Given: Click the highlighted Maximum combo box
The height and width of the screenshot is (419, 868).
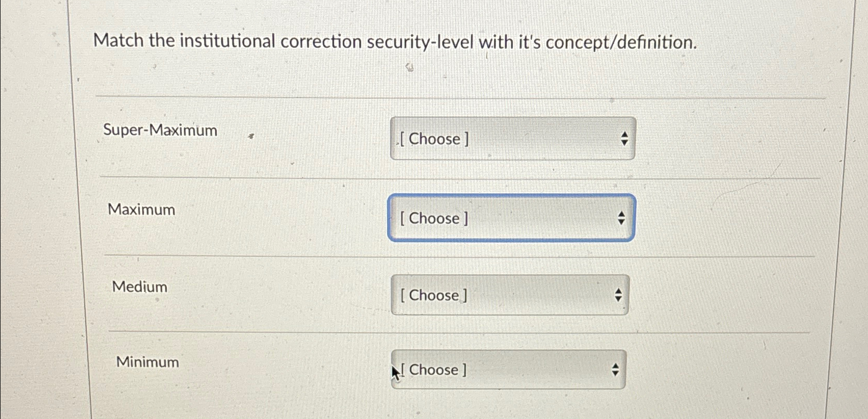Looking at the screenshot, I should (x=510, y=218).
